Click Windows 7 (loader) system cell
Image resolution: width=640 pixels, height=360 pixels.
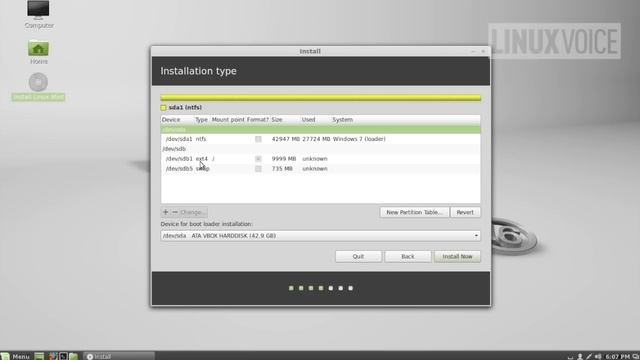pos(359,139)
